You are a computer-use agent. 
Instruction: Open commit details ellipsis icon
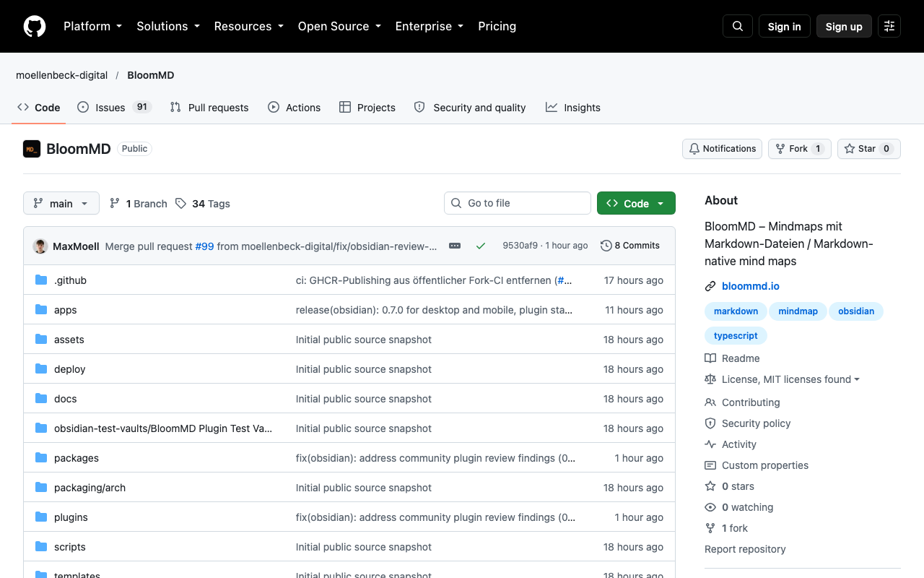coord(455,246)
